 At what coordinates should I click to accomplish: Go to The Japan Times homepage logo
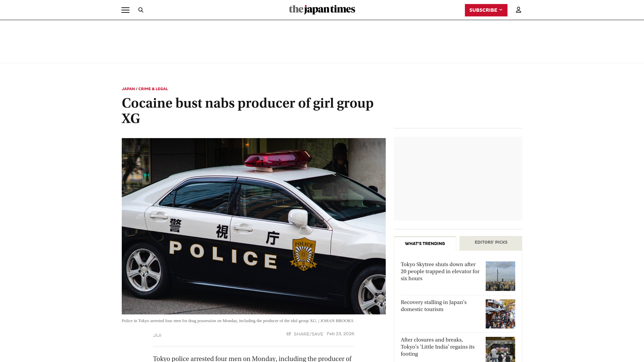(322, 10)
